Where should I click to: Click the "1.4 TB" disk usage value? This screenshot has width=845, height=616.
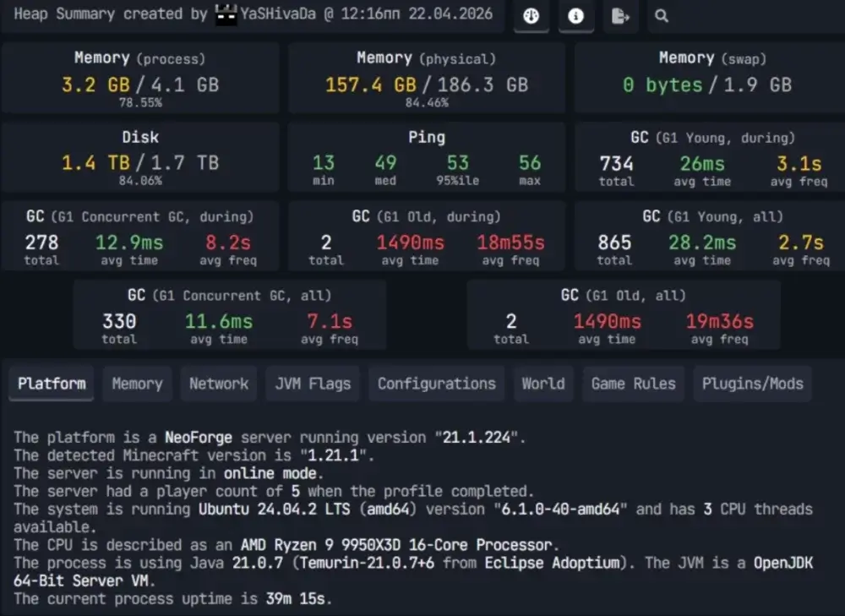click(95, 162)
